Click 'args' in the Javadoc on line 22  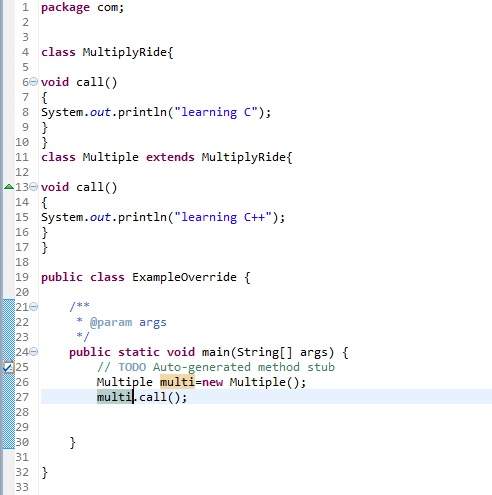tap(153, 323)
